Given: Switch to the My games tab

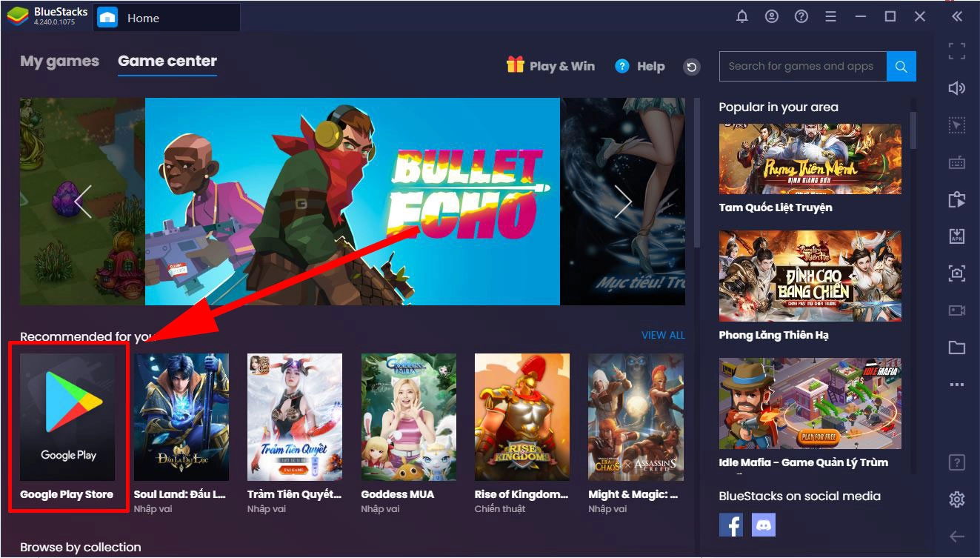Looking at the screenshot, I should (59, 62).
